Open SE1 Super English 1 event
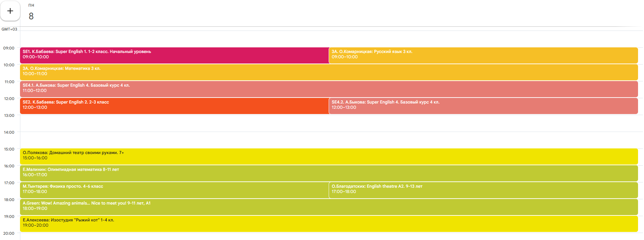The width and height of the screenshot is (644, 240). (x=174, y=55)
